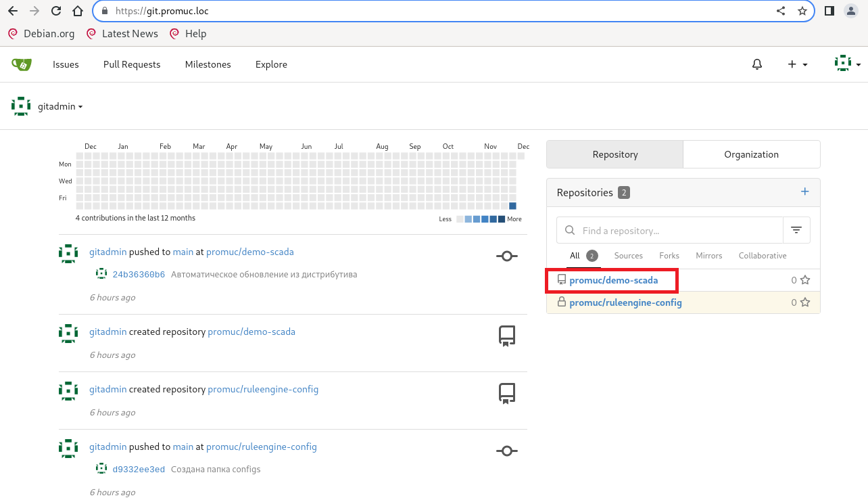Star the promuc/demo-scada repository
Image resolution: width=868 pixels, height=500 pixels.
(805, 280)
